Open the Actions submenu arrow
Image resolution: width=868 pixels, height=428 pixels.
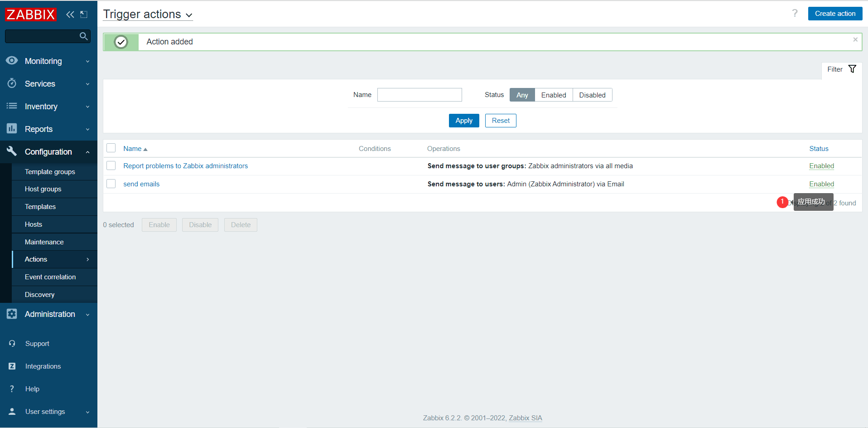87,259
